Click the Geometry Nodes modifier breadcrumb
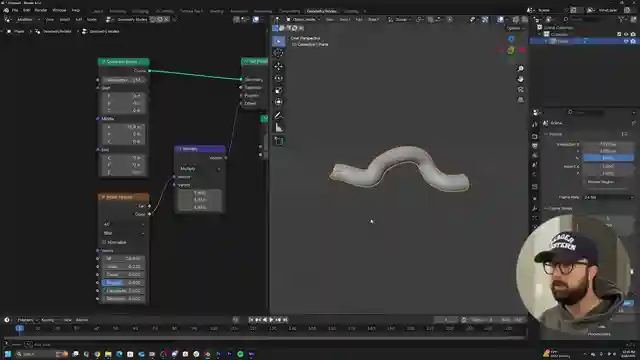 click(54, 31)
